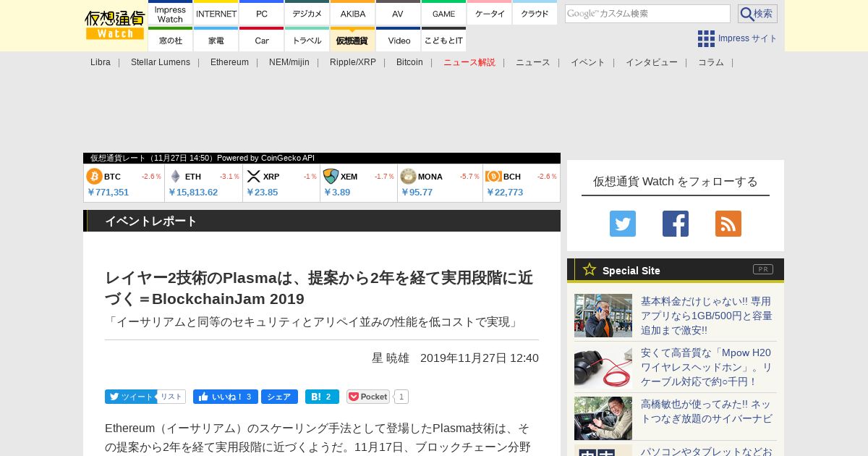This screenshot has width=868, height=456.
Task: Open the デジカメ Watch tab
Action: pos(307,13)
